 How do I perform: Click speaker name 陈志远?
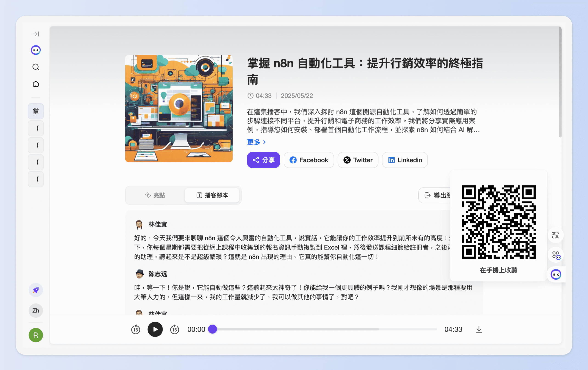click(x=158, y=274)
